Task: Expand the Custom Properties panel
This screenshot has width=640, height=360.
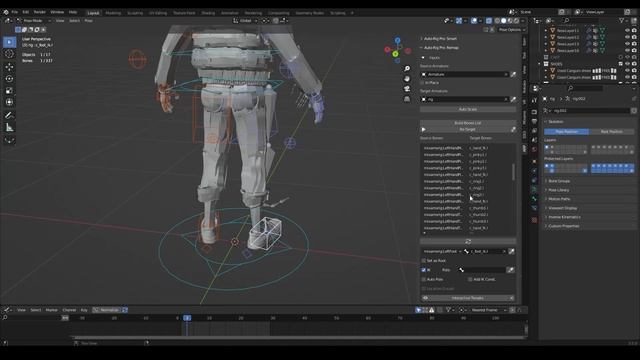Action: pyautogui.click(x=563, y=226)
